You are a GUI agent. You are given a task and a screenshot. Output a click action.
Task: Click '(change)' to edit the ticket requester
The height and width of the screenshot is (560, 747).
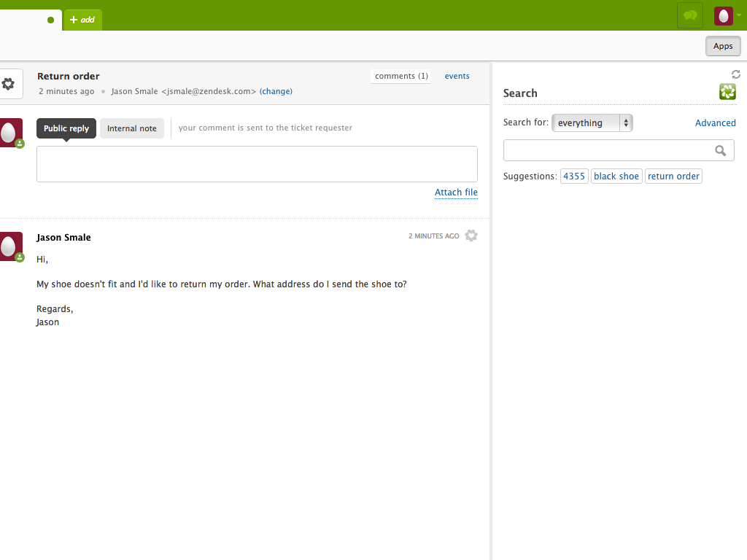click(276, 91)
